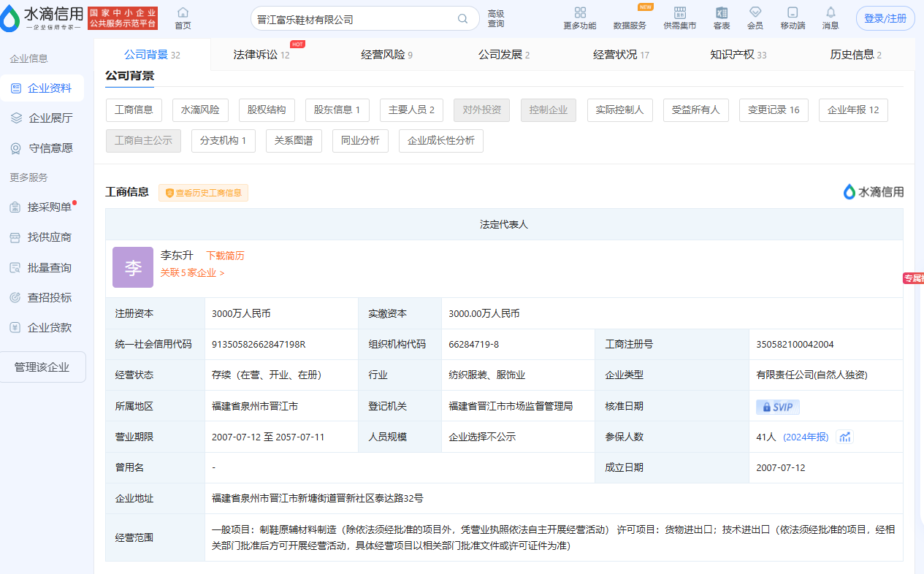
Task: Open 移动端 mobile icon
Action: click(x=793, y=18)
